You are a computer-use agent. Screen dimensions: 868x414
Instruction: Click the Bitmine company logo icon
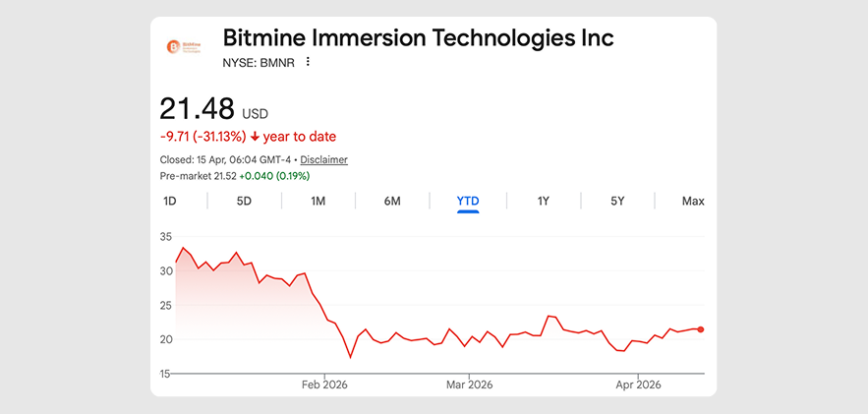[183, 47]
